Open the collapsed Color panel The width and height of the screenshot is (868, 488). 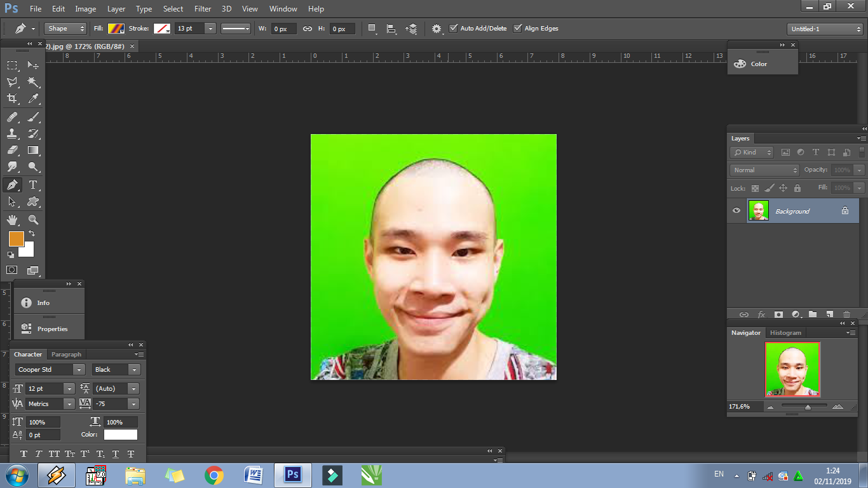tap(763, 64)
